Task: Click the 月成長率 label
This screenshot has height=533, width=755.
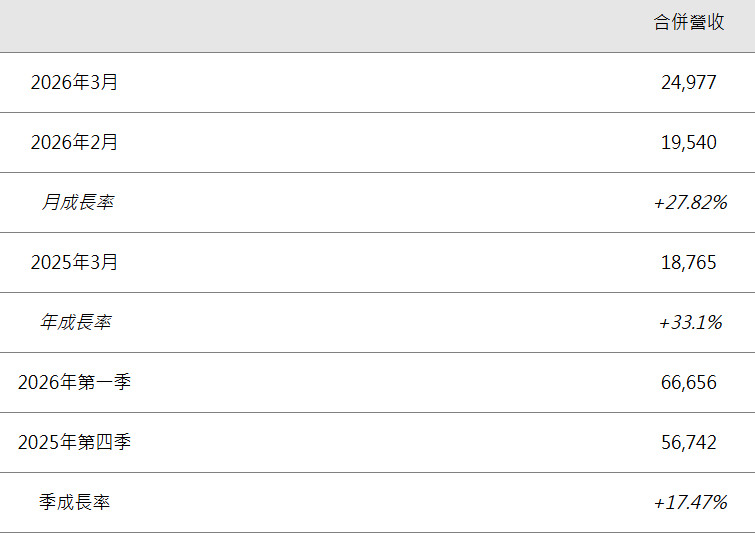Action: 76,203
